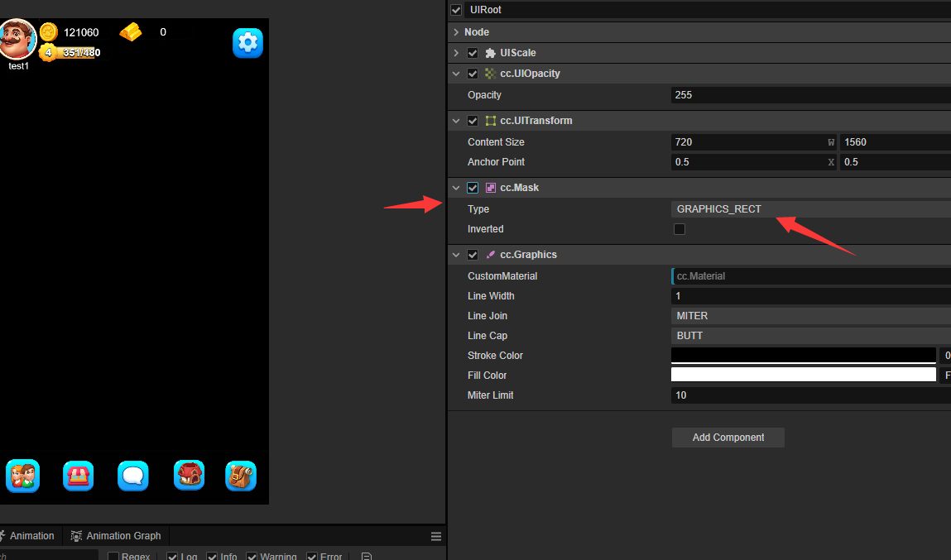Click the level 4 star badge
The width and height of the screenshot is (951, 560).
pyautogui.click(x=48, y=52)
